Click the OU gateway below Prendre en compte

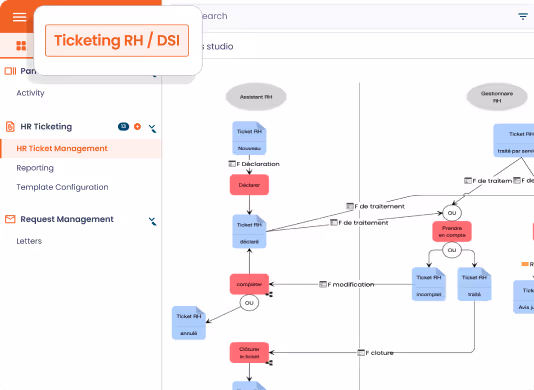click(x=452, y=250)
